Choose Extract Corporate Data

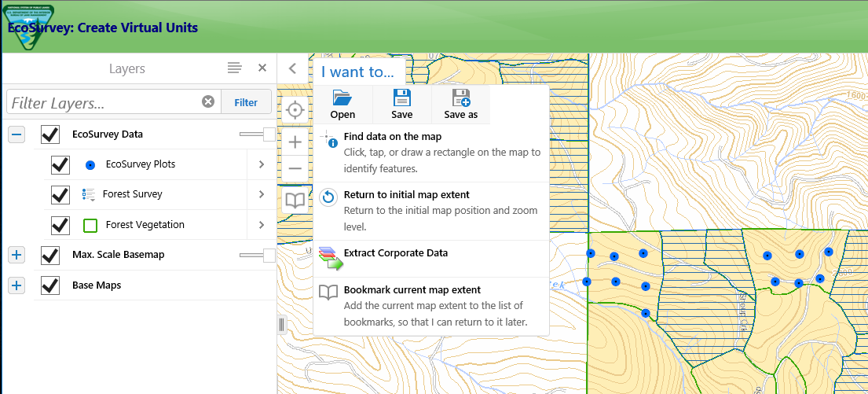[431, 259]
